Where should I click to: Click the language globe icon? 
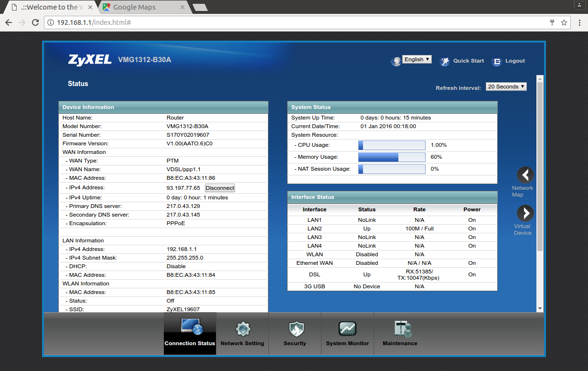tap(396, 61)
